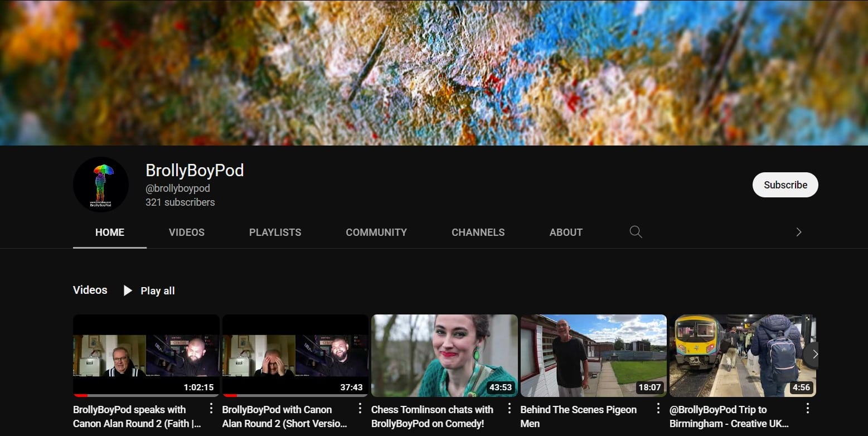
Task: Click the Play all triangle icon
Action: 128,290
